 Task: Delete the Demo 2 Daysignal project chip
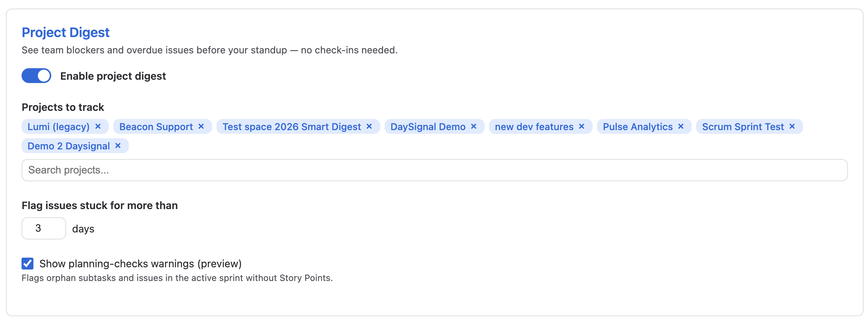click(118, 146)
